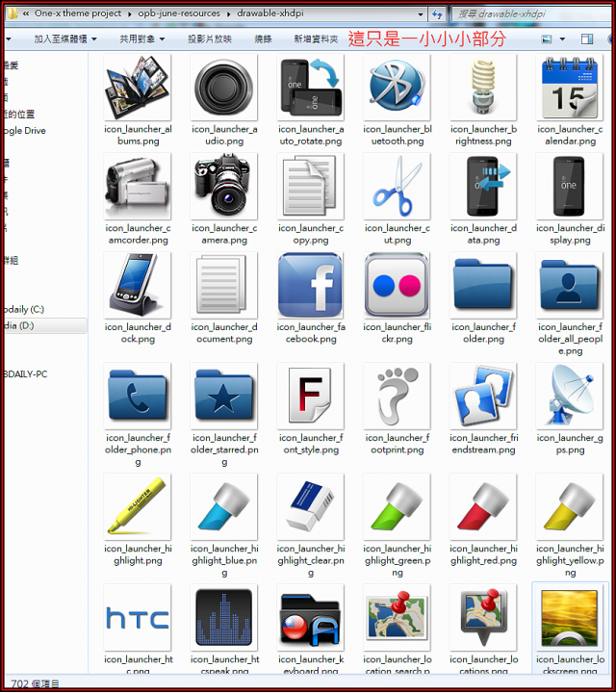The image size is (616, 693).
Task: Click the highlight_yellow marker icon
Action: (570, 507)
